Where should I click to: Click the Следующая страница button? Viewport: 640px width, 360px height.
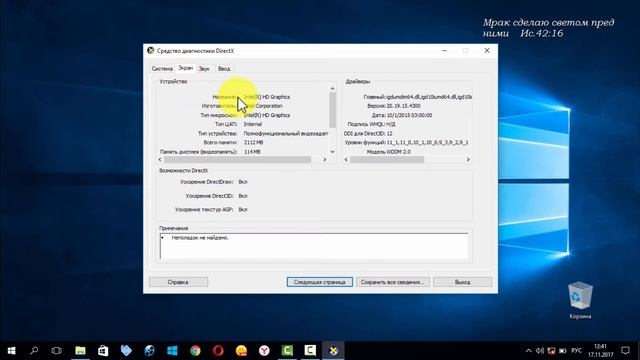point(320,282)
